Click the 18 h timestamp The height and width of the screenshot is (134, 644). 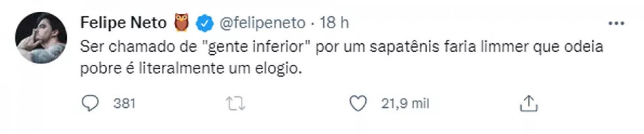[334, 23]
